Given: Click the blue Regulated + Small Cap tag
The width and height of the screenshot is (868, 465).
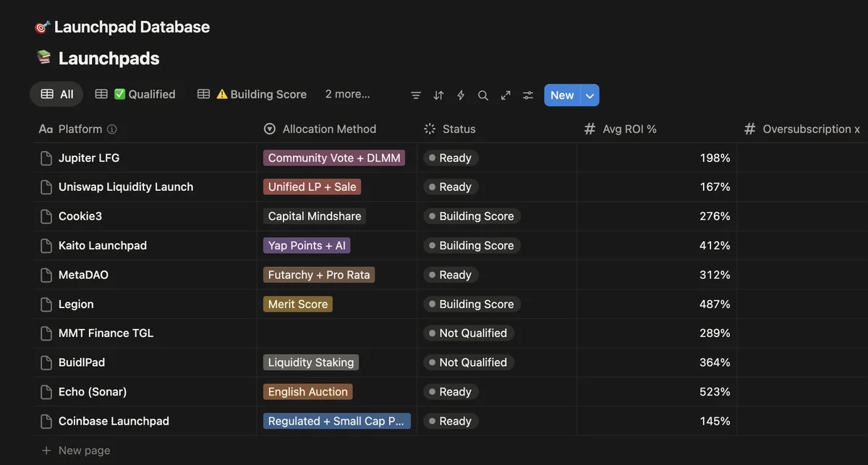Looking at the screenshot, I should (x=336, y=421).
